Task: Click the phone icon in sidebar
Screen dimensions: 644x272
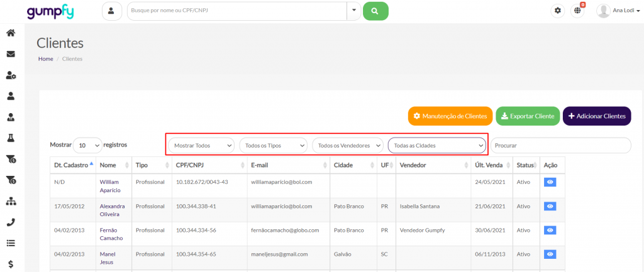Action: click(11, 222)
